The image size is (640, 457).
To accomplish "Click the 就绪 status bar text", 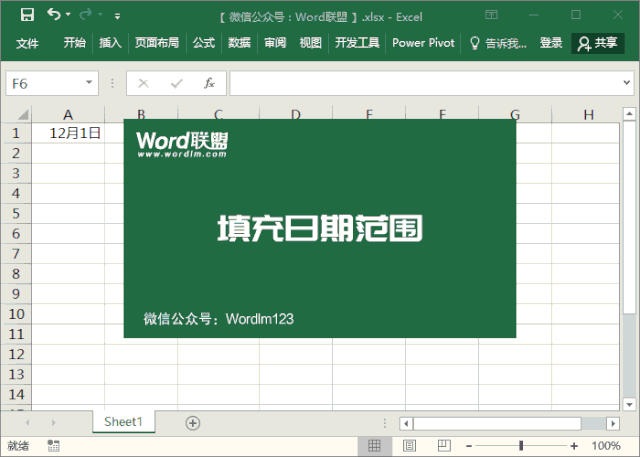I will (18, 446).
